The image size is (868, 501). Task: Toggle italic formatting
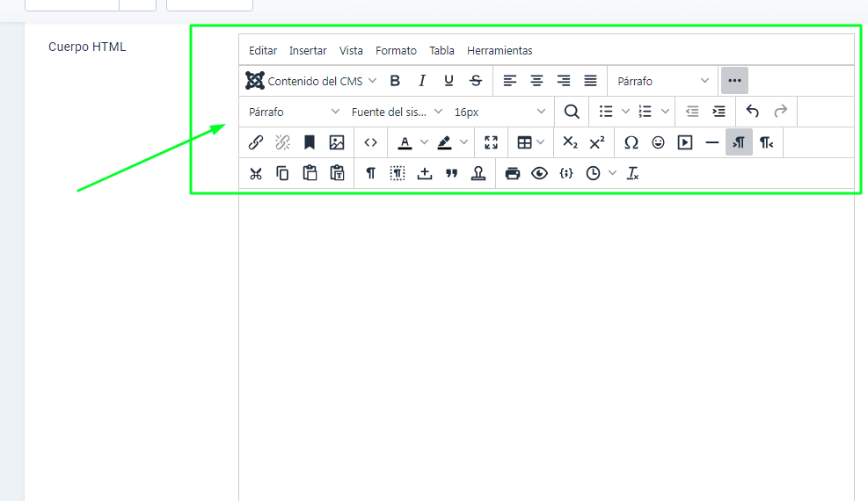tap(422, 81)
